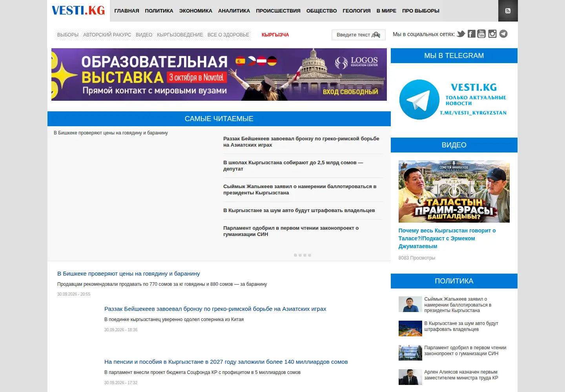565x392 pixels.
Task: Open ПРО ВЫБОРЫ section
Action: (x=421, y=11)
